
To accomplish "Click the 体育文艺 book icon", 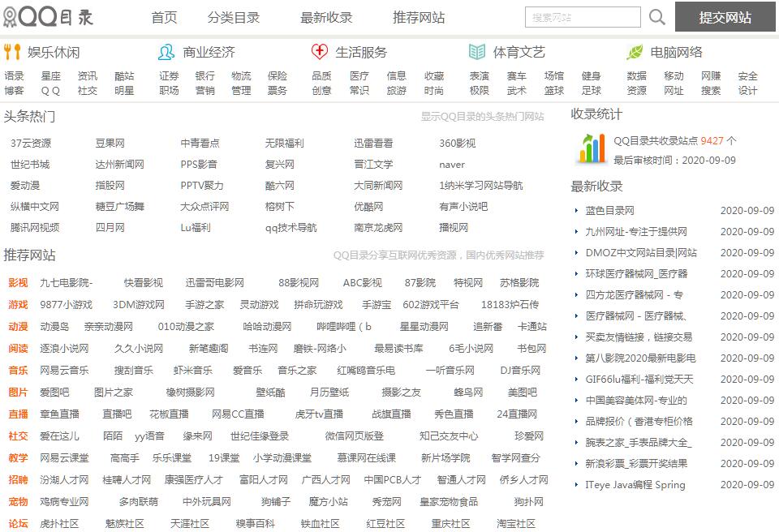I will [x=477, y=52].
